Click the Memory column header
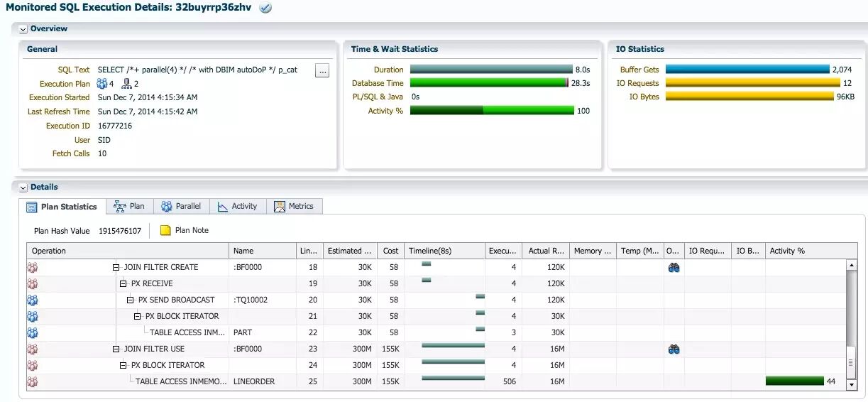 tap(593, 251)
